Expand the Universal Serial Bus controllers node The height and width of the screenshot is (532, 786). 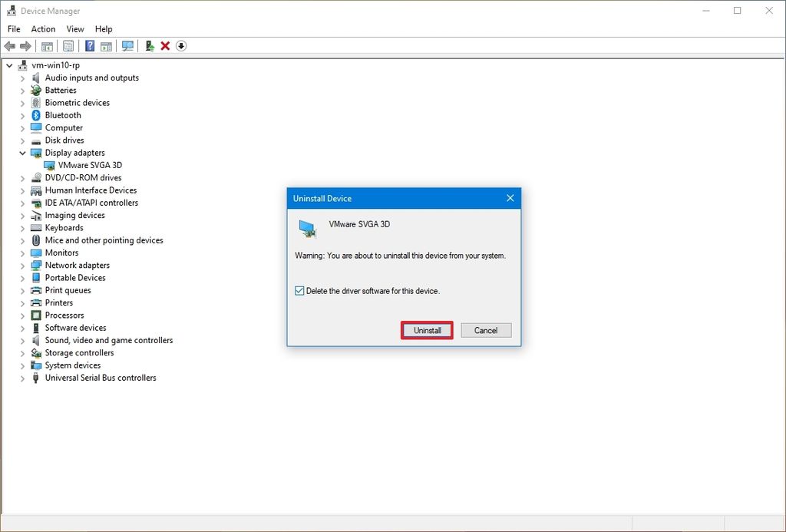tap(22, 378)
